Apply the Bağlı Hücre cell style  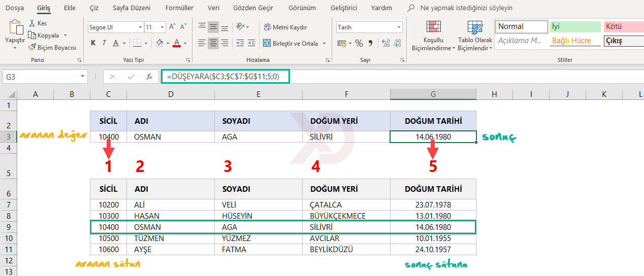click(575, 41)
